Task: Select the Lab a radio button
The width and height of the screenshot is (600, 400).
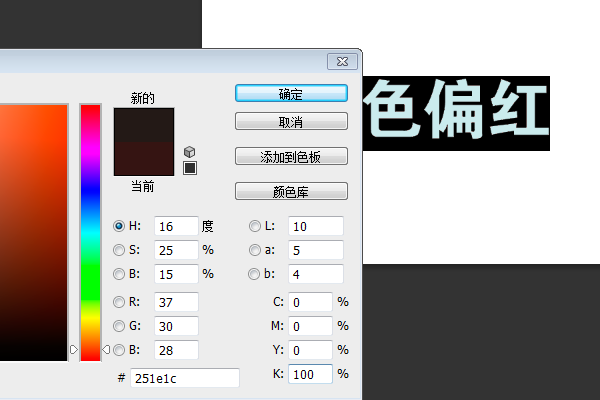Action: click(x=254, y=250)
